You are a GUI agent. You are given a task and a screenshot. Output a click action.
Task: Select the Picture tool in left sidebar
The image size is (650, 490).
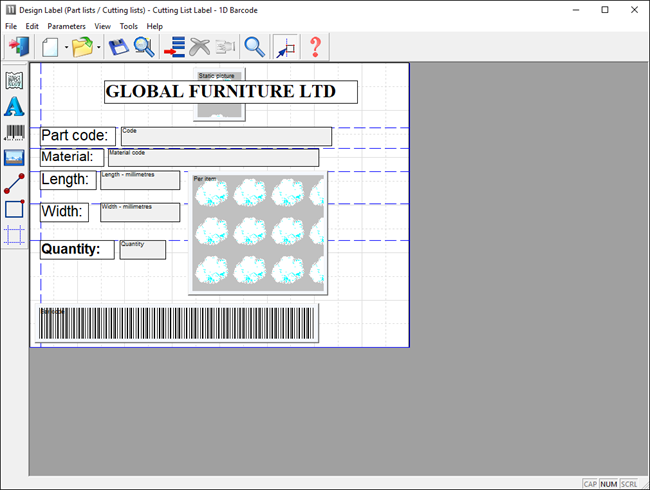point(14,158)
